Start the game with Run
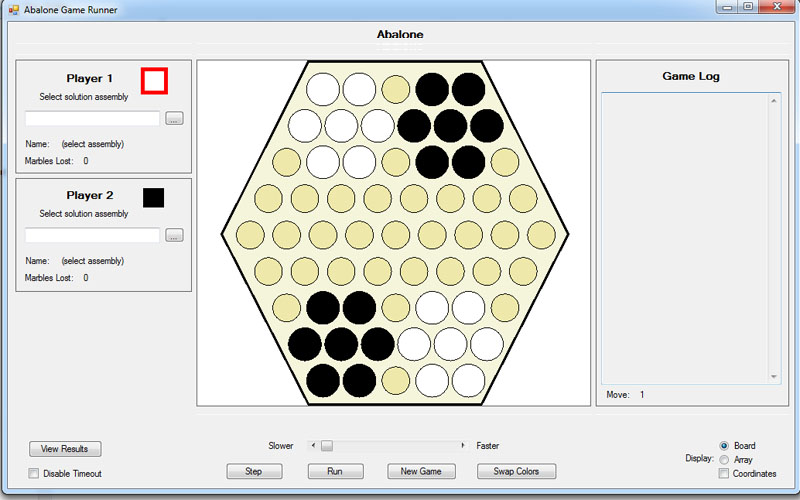 point(335,471)
